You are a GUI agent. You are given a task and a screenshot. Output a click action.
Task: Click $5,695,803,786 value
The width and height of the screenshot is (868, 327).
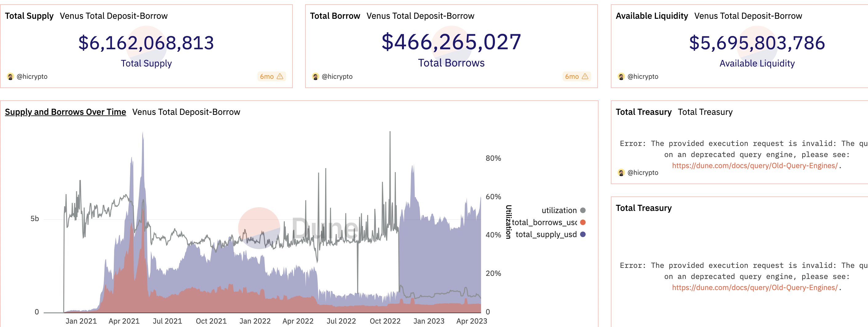point(757,43)
